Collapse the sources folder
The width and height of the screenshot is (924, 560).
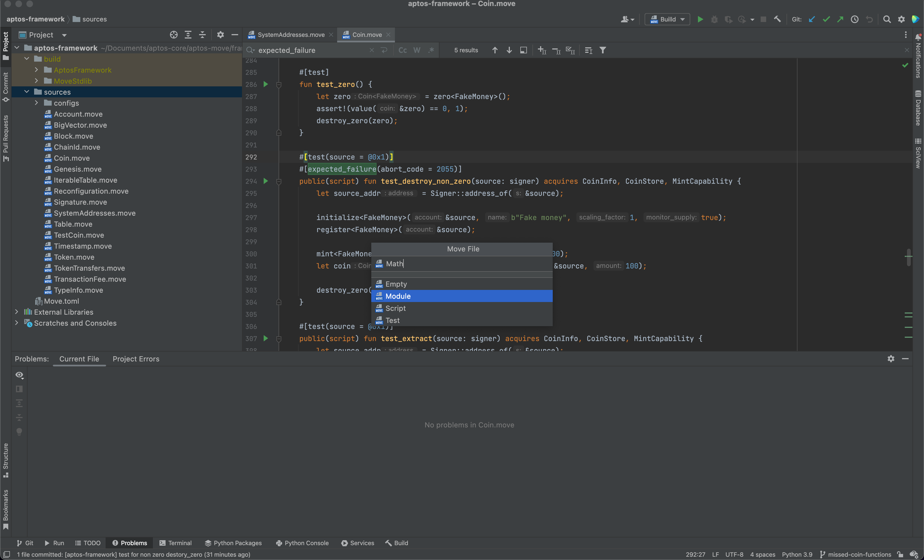(27, 92)
